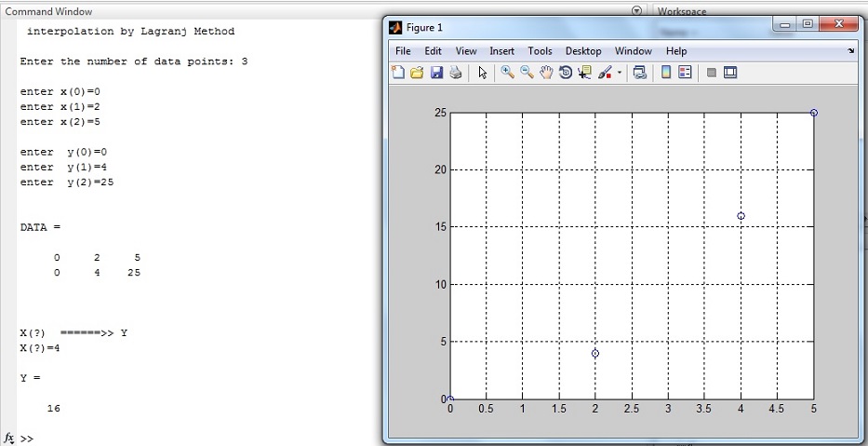The image size is (868, 446).
Task: Activate the Rotate 3D tool
Action: click(565, 73)
